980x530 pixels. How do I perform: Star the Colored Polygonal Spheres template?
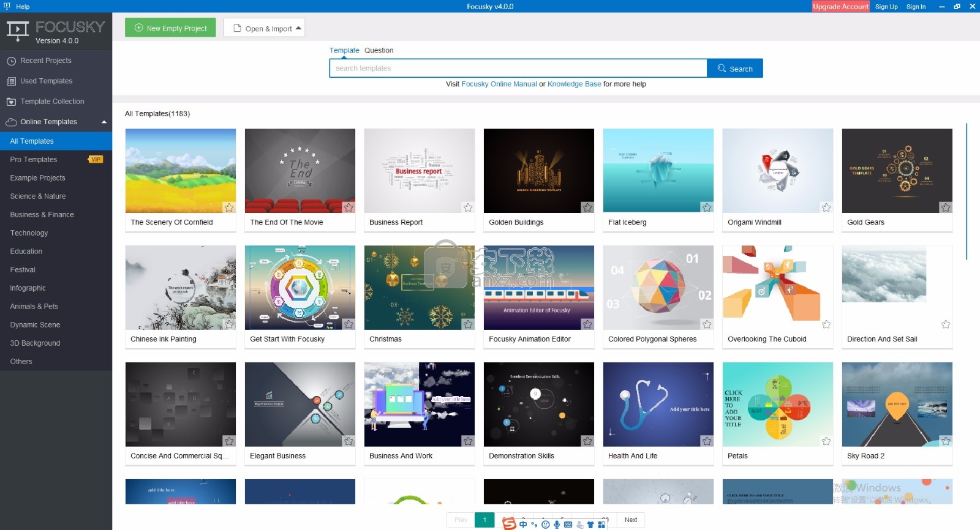[x=707, y=324]
